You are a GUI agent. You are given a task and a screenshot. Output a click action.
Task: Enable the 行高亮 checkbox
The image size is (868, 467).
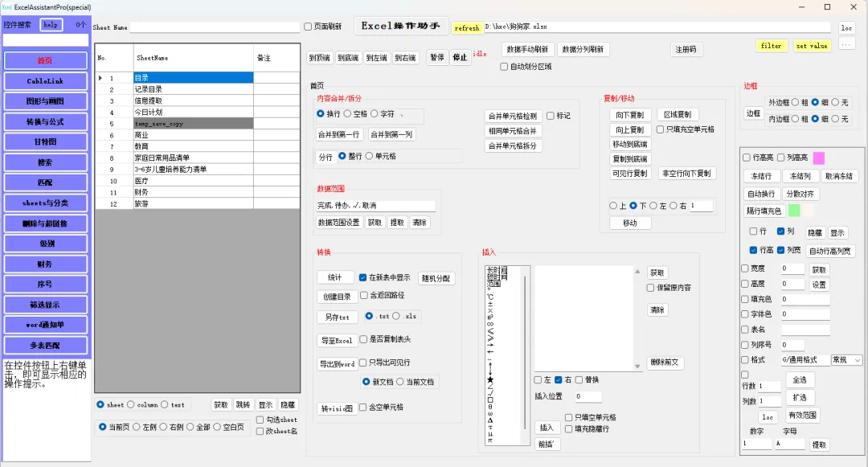coord(746,158)
